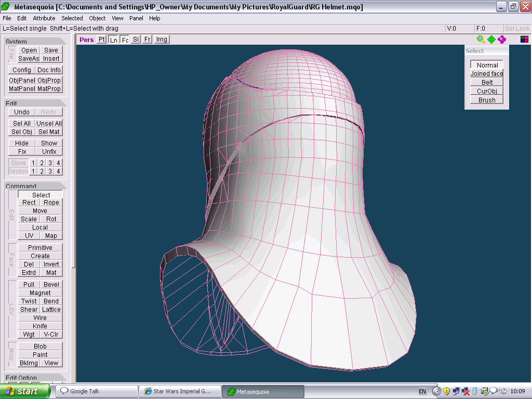532x399 pixels.
Task: Activate the Rect selection command
Action: coord(29,203)
